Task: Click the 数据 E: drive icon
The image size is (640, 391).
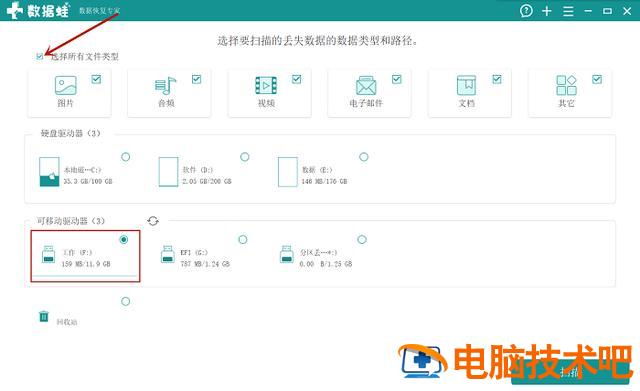Action: pyautogui.click(x=287, y=171)
